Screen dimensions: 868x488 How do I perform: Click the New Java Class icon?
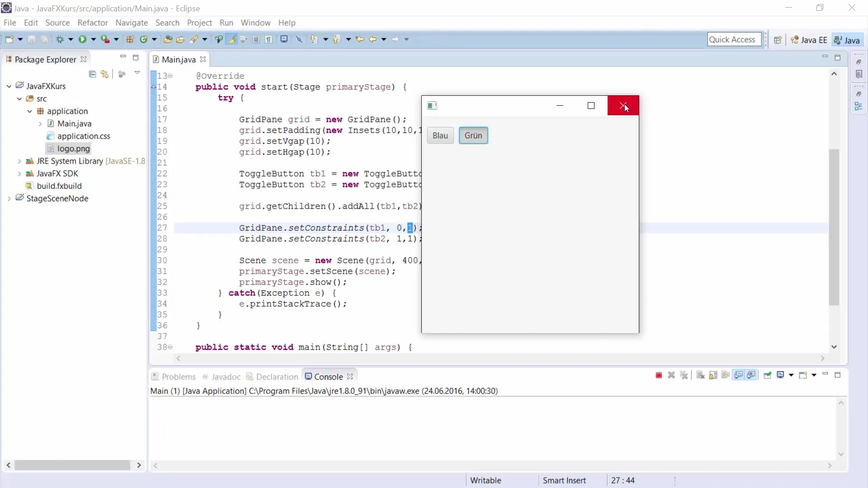click(x=144, y=39)
